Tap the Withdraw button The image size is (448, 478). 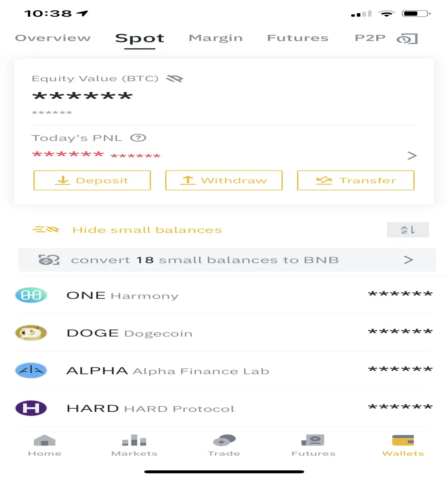pyautogui.click(x=224, y=180)
